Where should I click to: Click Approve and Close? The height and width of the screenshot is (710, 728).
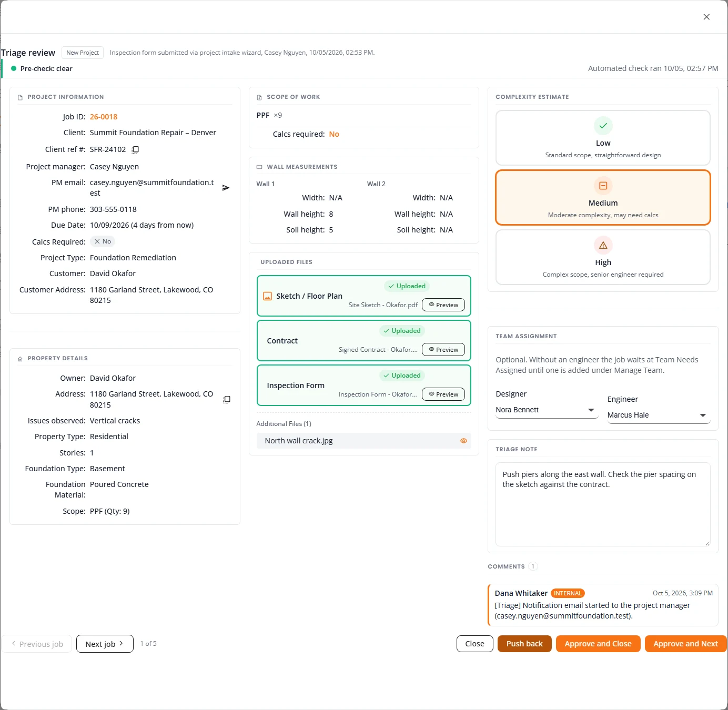(x=598, y=644)
